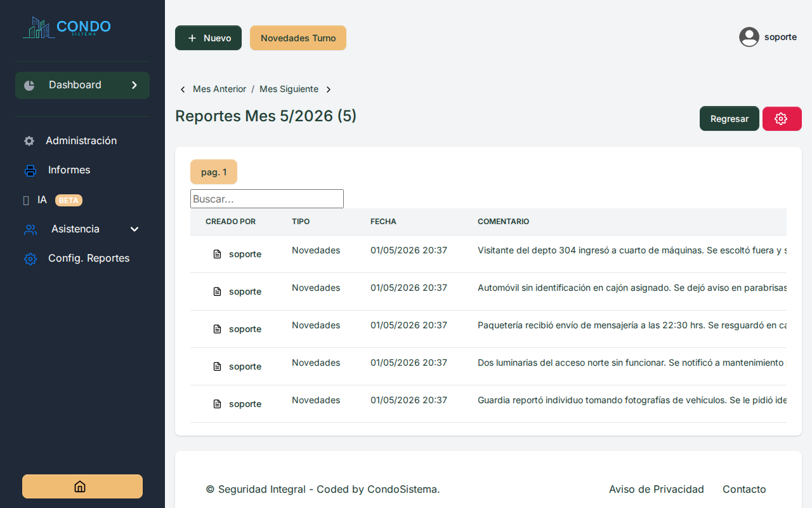
Task: Click the BETA badge next to IA
Action: 69,201
